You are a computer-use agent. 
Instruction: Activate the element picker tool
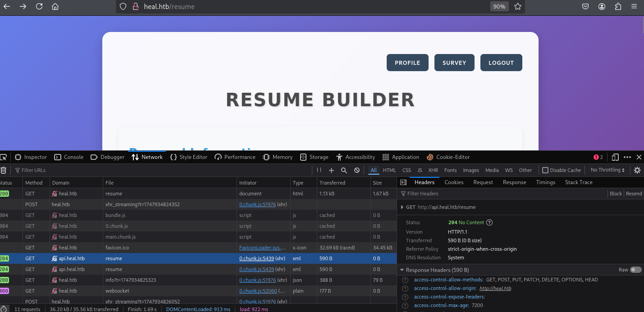click(4, 157)
